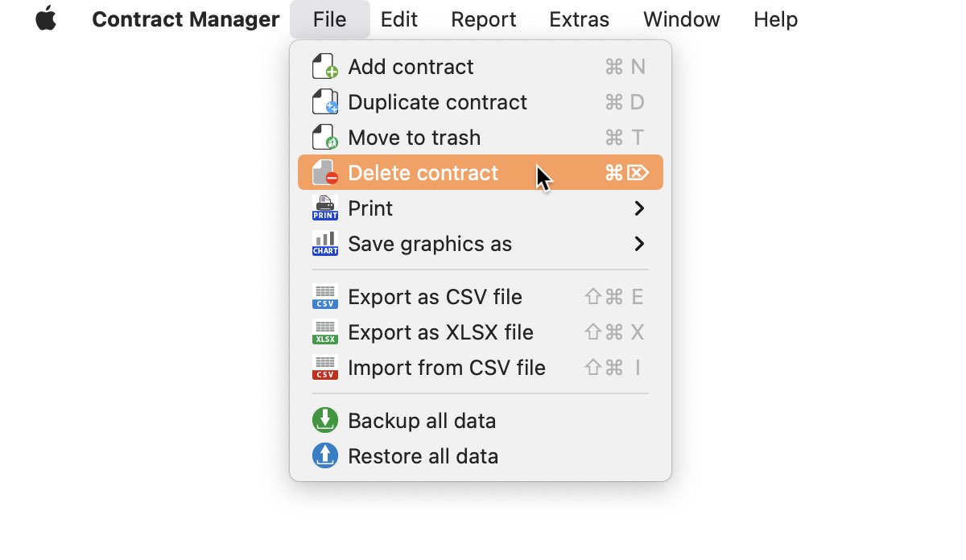Viewport: 966px width, 560px height.
Task: Open the Extras menu
Action: point(580,19)
